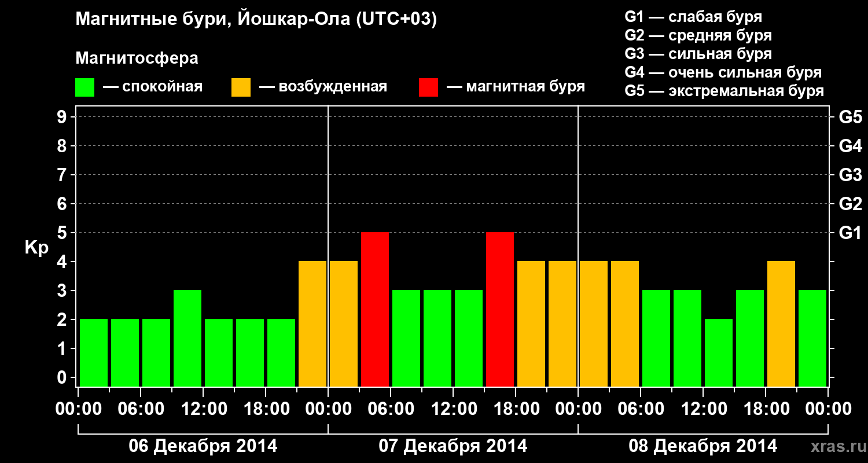The image size is (868, 463).
Task: Click the 'G1' label on the right axis
Action: coord(851,233)
